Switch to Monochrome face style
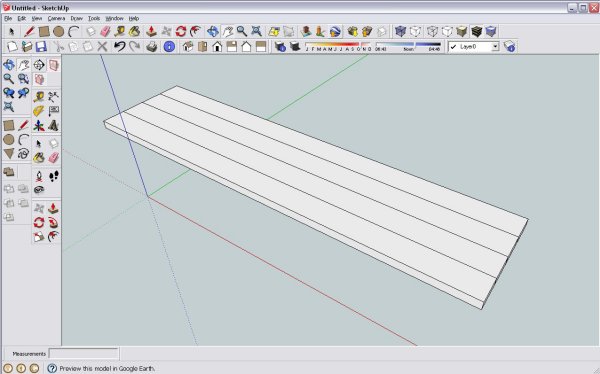This screenshot has width=600, height=374. pos(491,31)
